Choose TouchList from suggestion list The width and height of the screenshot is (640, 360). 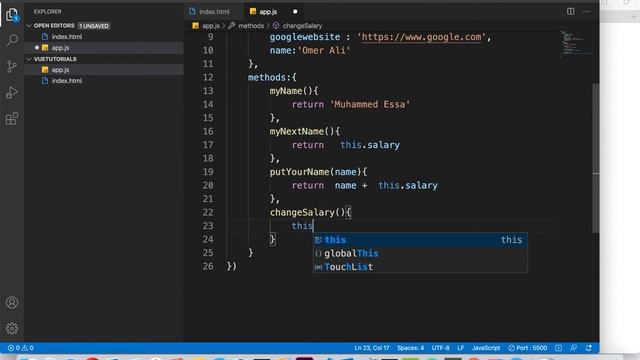pos(420,267)
